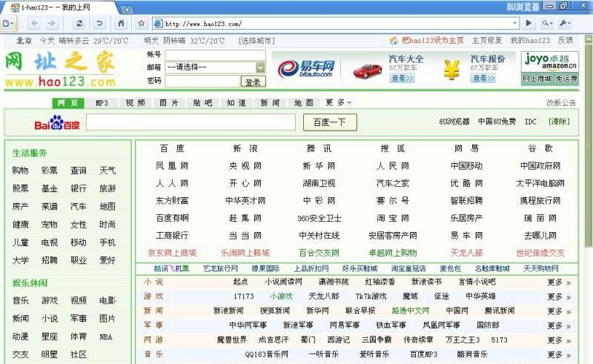The width and height of the screenshot is (593, 364).
Task: Open the 淘宝网 site link
Action: pyautogui.click(x=393, y=218)
